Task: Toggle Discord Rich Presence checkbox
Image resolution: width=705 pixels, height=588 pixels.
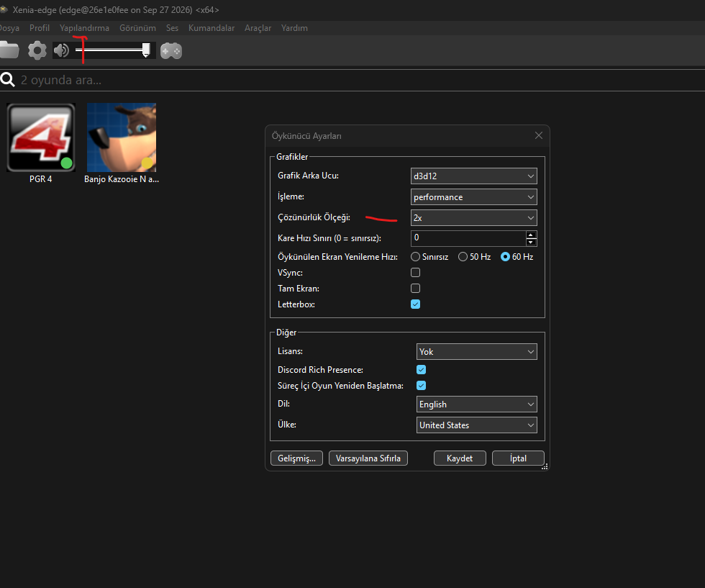Action: click(x=422, y=370)
